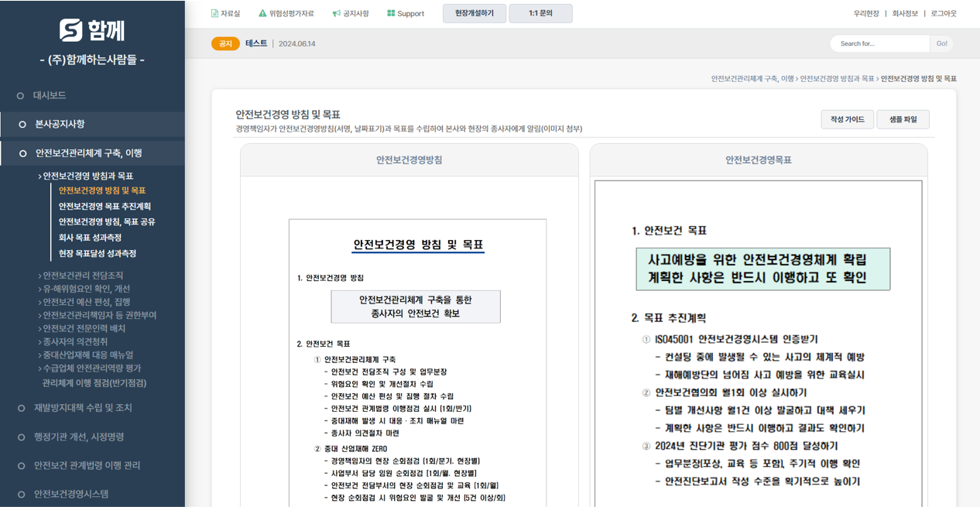The width and height of the screenshot is (980, 507).
Task: Open 회사 목표 성과측정 page
Action: [x=90, y=238]
